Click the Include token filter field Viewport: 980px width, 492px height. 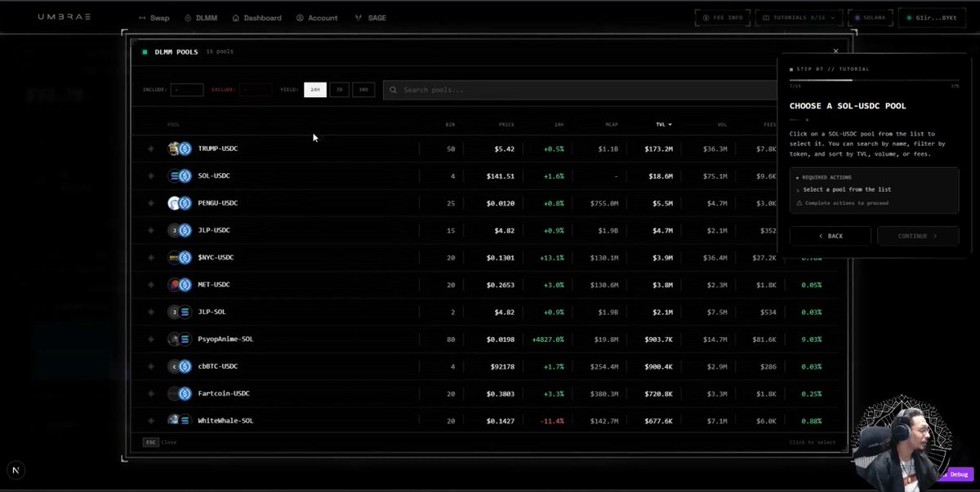coord(187,90)
